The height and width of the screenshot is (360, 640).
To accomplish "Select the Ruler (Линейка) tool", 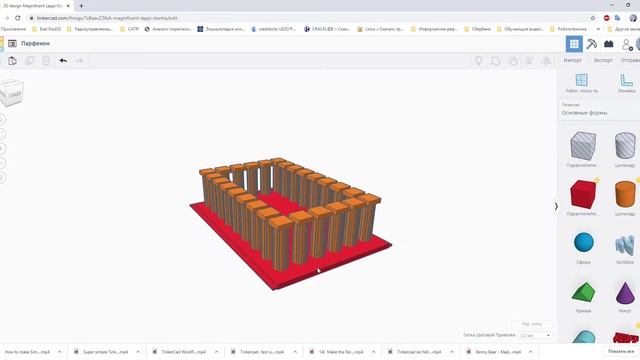I will pyautogui.click(x=626, y=83).
